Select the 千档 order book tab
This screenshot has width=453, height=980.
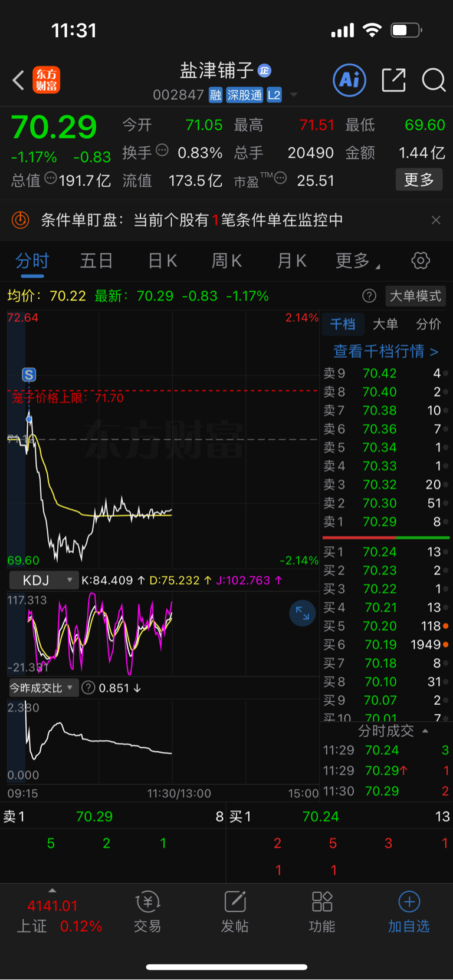pos(343,324)
